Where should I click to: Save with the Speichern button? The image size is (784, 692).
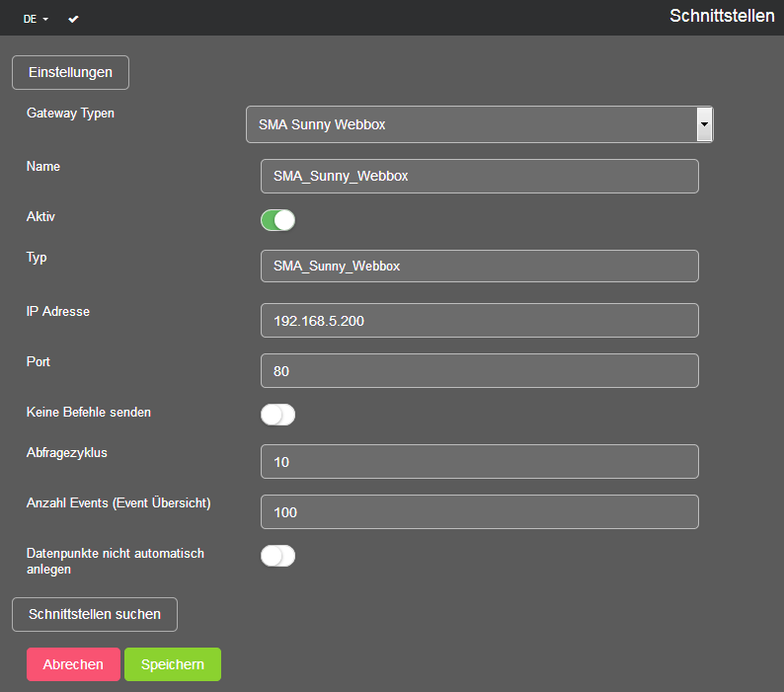(173, 664)
